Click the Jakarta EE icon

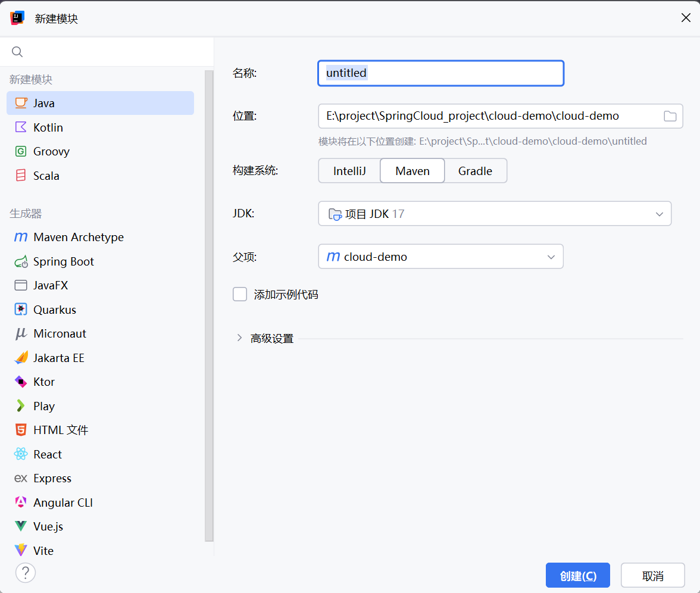tap(21, 358)
